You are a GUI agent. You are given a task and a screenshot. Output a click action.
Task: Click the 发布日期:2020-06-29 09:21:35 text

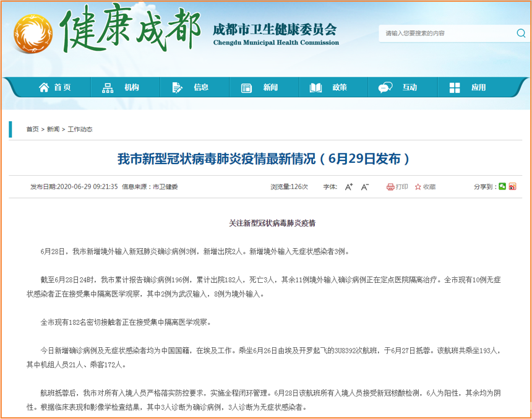(74, 187)
